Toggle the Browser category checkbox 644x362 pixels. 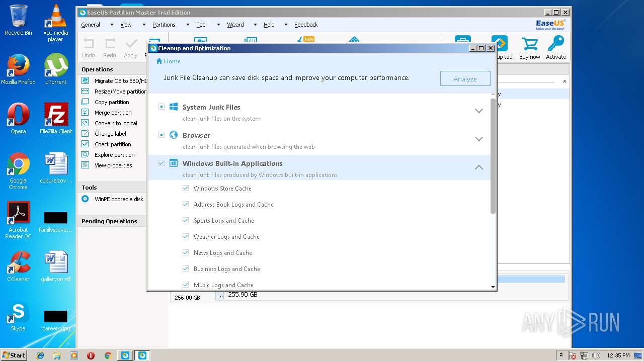click(162, 135)
